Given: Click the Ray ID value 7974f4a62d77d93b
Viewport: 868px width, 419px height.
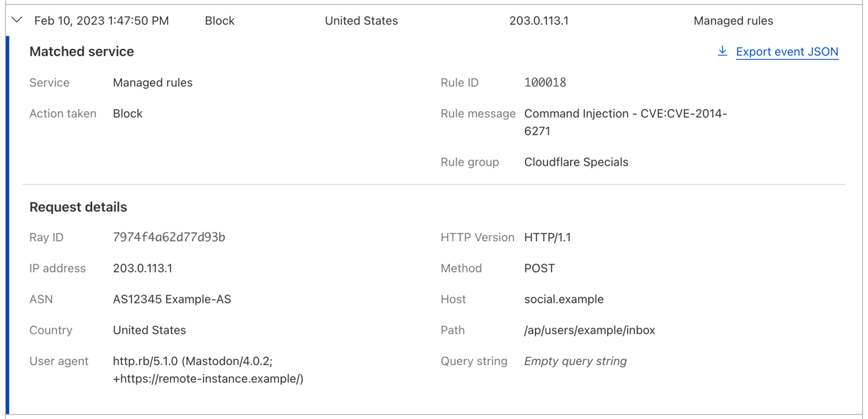Looking at the screenshot, I should (x=169, y=237).
